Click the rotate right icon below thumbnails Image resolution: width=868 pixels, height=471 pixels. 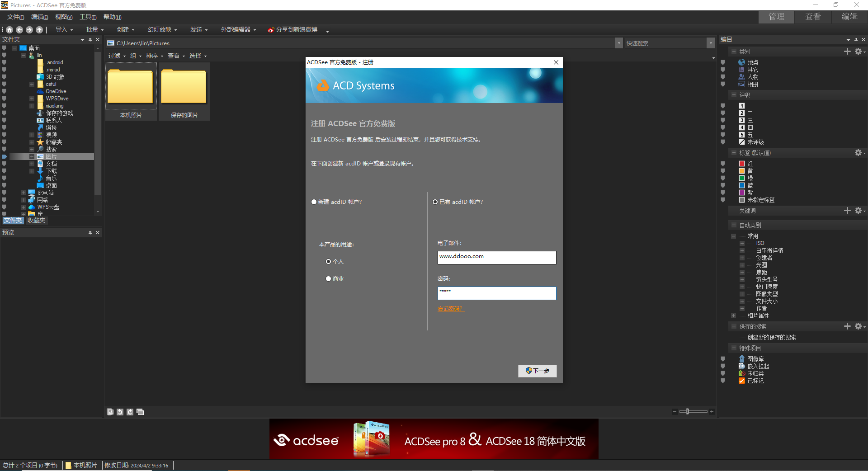130,412
